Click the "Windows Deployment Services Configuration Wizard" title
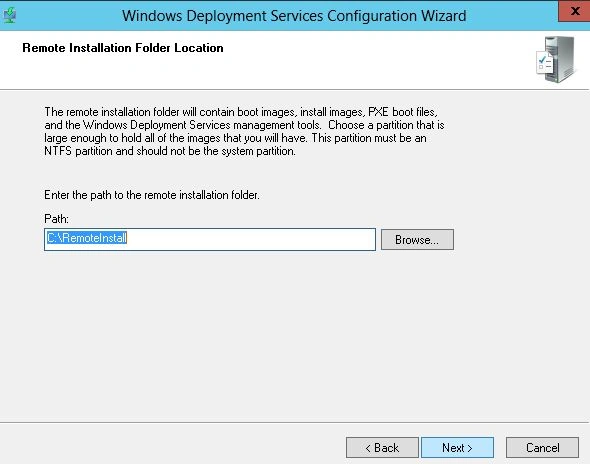The height and width of the screenshot is (464, 590). (294, 16)
